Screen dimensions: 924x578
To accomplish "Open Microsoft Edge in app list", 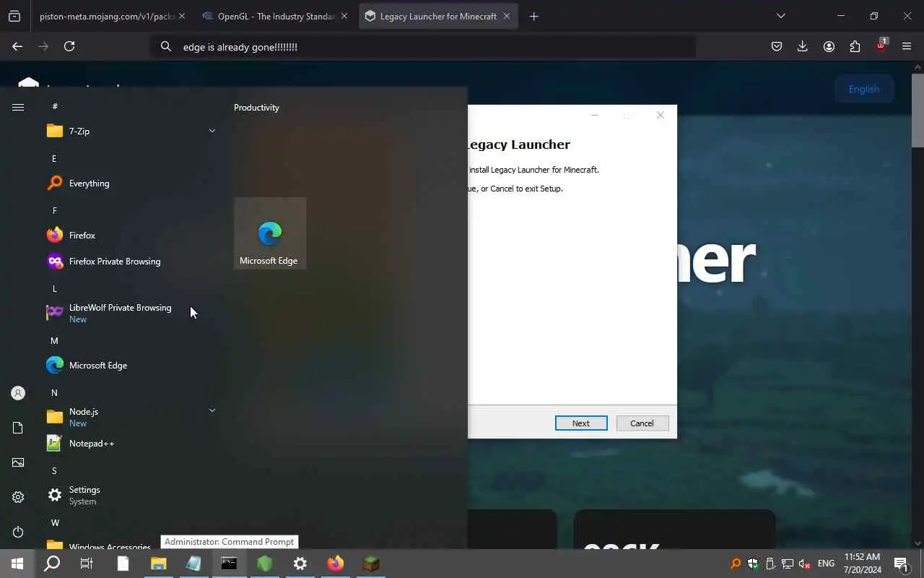I will pyautogui.click(x=131, y=366).
